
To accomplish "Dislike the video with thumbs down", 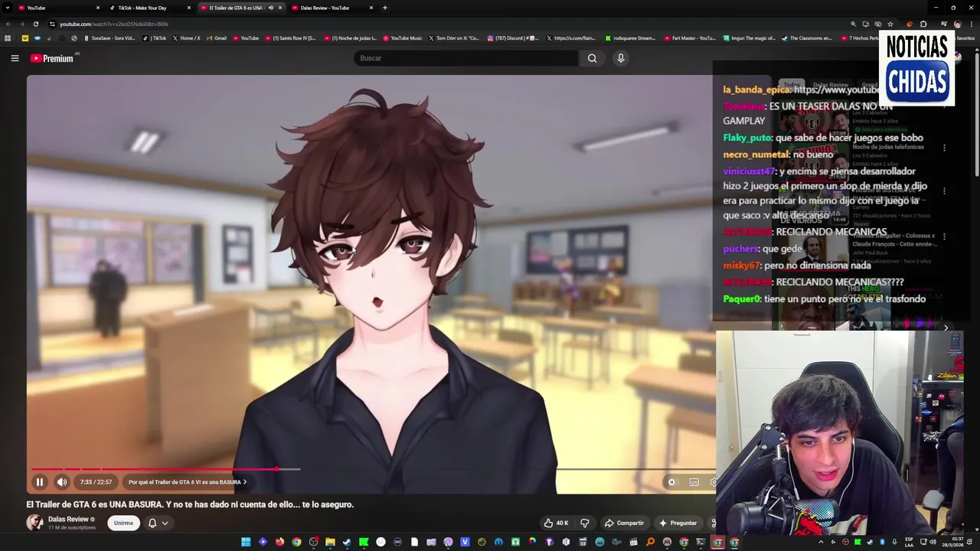I will pyautogui.click(x=584, y=523).
